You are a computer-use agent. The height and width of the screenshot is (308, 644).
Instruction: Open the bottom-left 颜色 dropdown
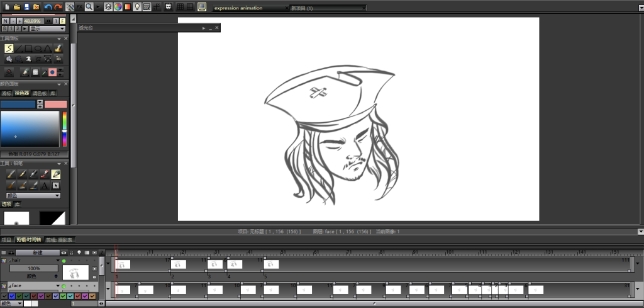tap(11, 304)
